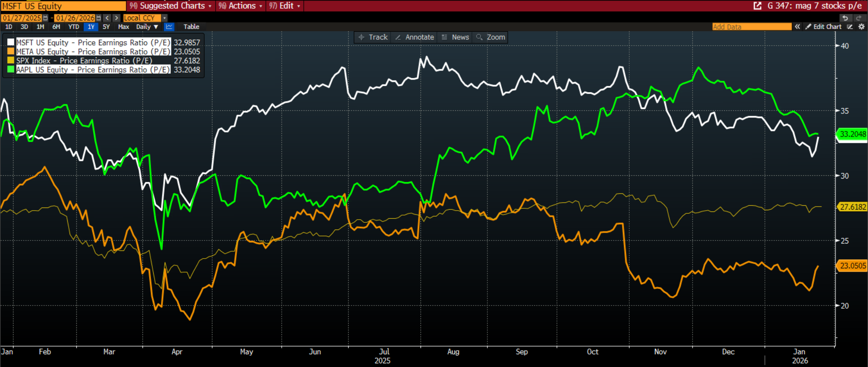Open the Actions menu
Image resolution: width=868 pixels, height=367 pixels.
[x=241, y=6]
